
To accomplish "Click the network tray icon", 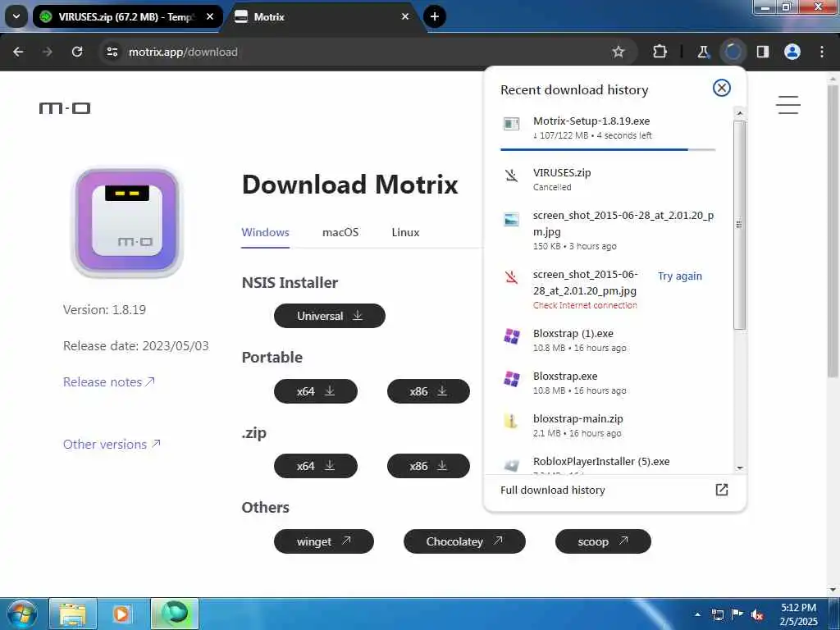I will (717, 614).
